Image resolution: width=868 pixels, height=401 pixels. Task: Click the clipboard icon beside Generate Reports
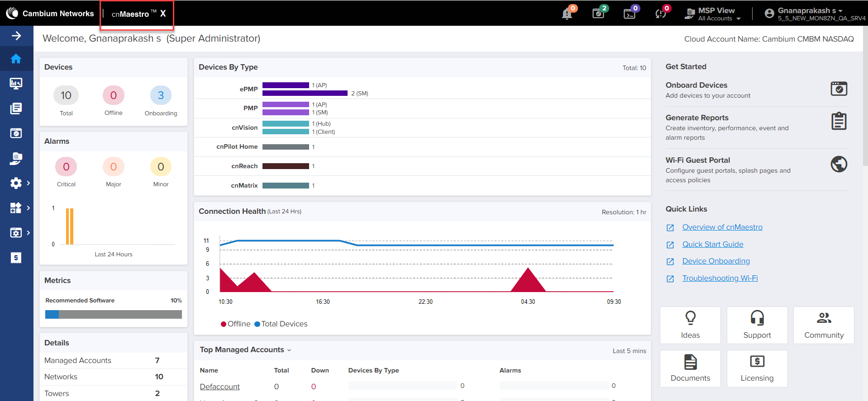coord(839,121)
